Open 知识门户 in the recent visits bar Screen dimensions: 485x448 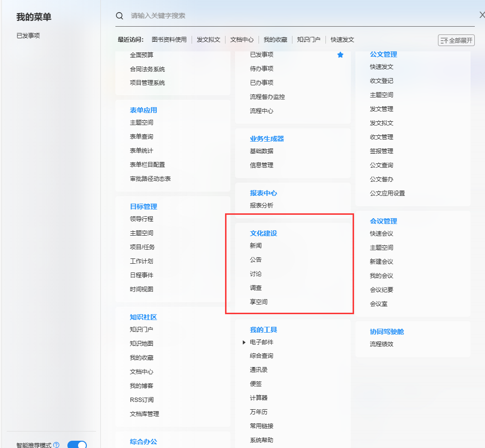click(308, 40)
